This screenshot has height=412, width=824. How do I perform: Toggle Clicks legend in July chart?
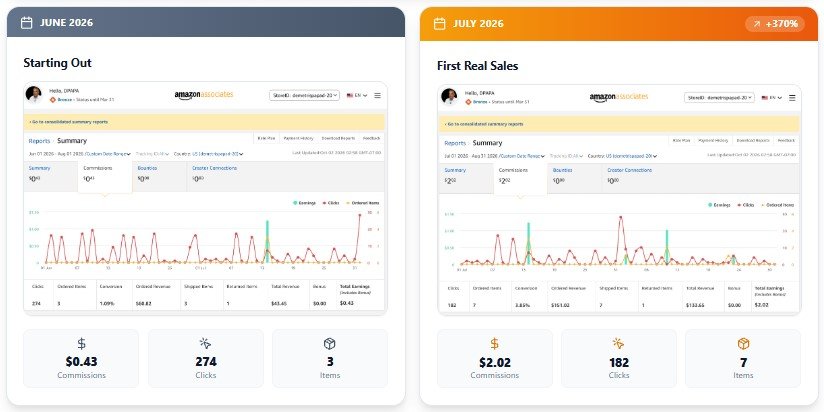[747, 205]
